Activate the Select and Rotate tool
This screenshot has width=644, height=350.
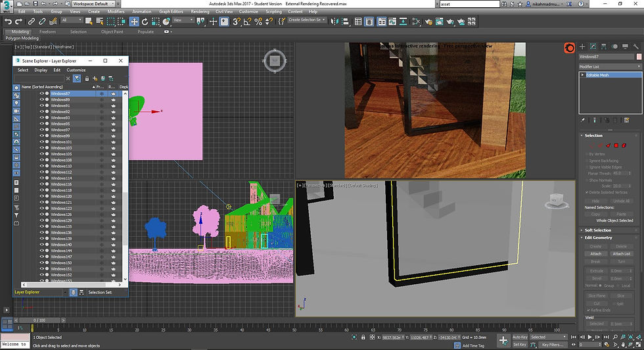pyautogui.click(x=145, y=22)
